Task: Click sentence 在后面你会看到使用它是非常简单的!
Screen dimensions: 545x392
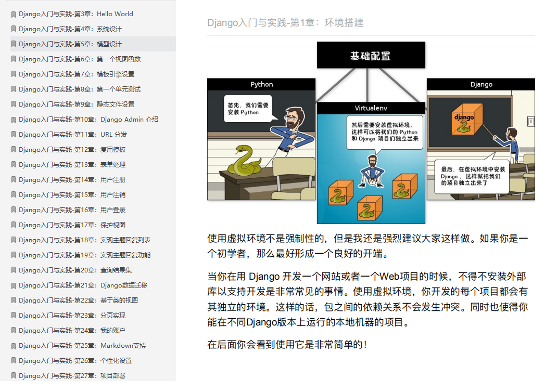Action: click(x=287, y=345)
